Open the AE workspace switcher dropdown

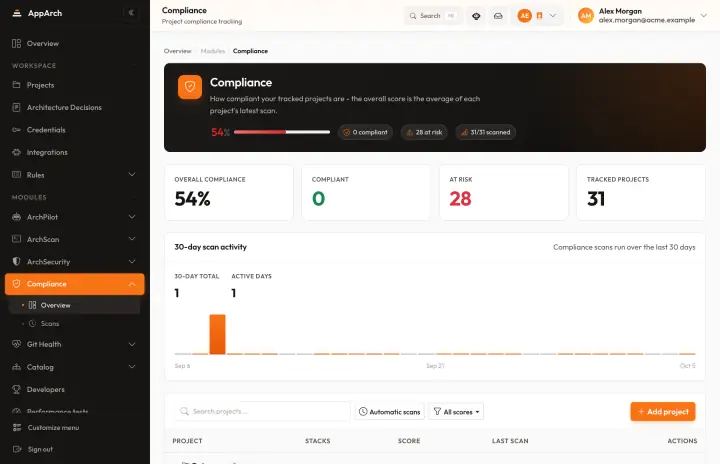(x=537, y=16)
